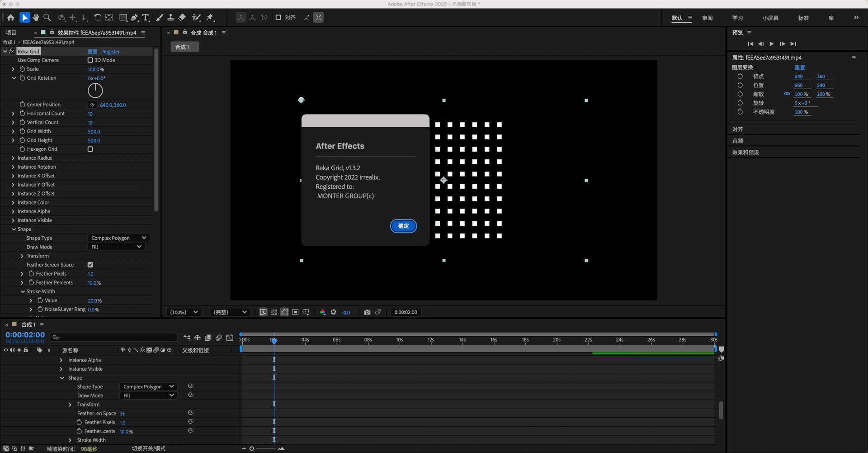Click the snapshot camera icon in viewer
This screenshot has height=453, width=868.
coord(367,312)
